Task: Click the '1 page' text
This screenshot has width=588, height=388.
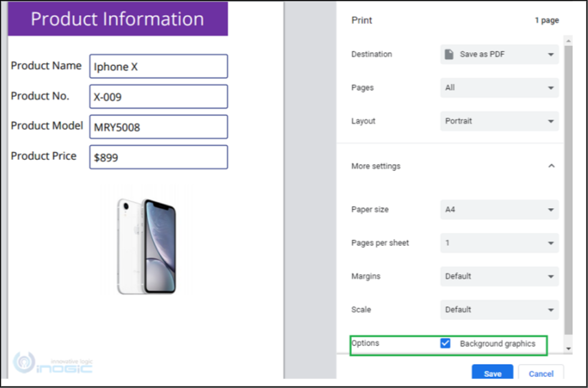Action: point(547,21)
